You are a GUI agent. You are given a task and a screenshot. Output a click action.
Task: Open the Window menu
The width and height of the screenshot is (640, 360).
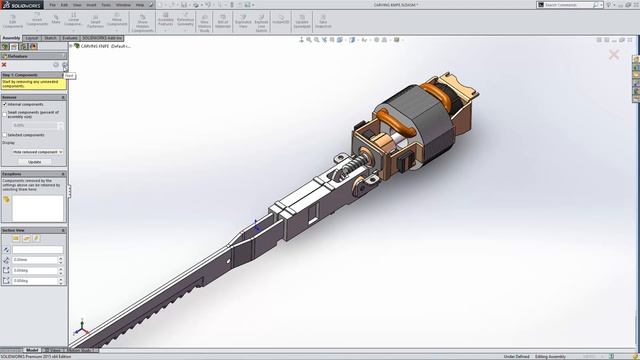[x=122, y=5]
